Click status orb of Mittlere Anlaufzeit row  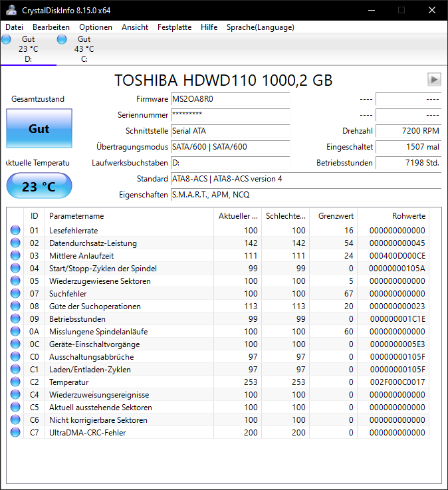coord(15,255)
